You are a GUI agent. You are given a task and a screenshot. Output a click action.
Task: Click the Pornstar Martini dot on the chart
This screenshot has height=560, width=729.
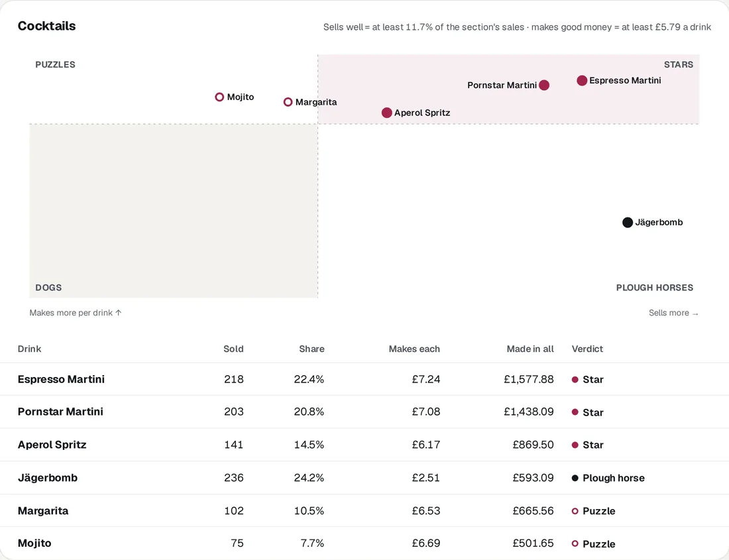pyautogui.click(x=544, y=85)
